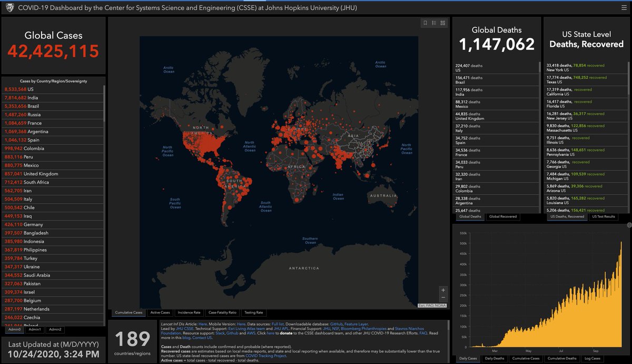Viewport: 632px width, 364px height.
Task: Click 88,312 deaths Mexico entry
Action: pyautogui.click(x=496, y=104)
